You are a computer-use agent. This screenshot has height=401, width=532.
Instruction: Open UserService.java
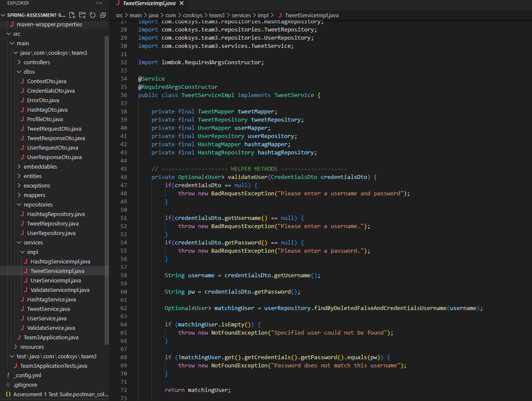click(x=47, y=318)
